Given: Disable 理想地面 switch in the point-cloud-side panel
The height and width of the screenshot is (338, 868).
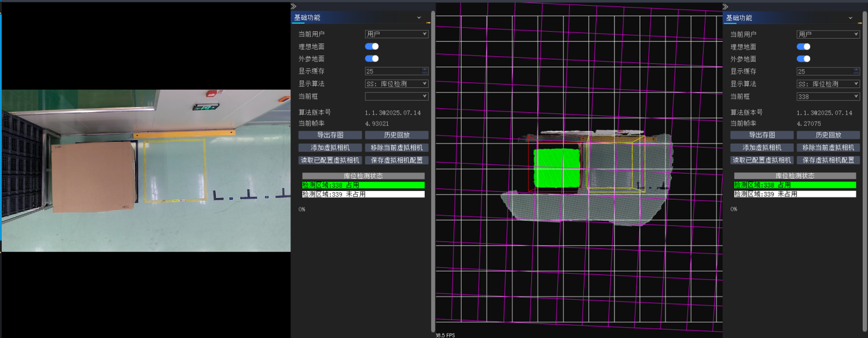Looking at the screenshot, I should coord(803,47).
